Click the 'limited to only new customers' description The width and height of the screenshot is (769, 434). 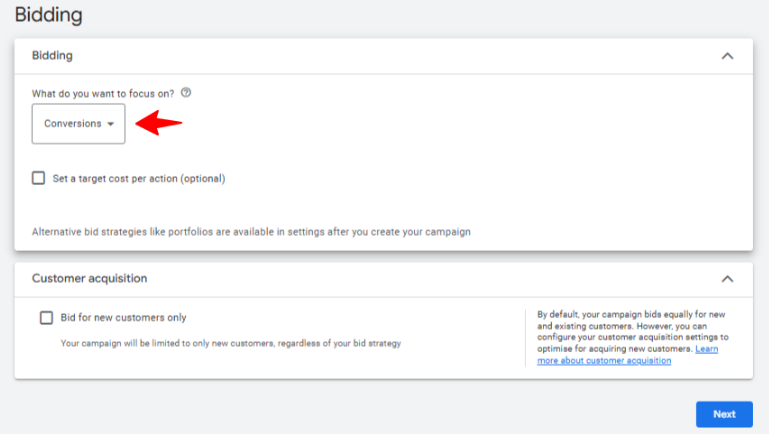[x=230, y=344]
